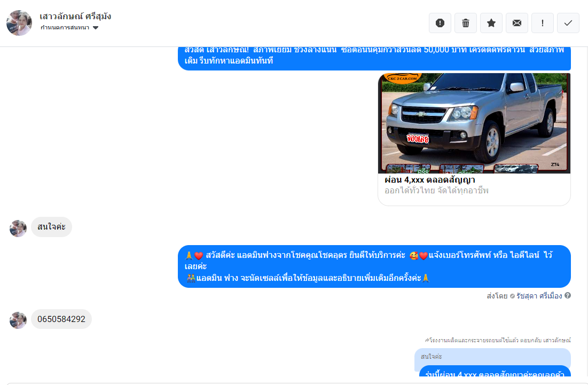Mark conversation done with checkmark icon

pyautogui.click(x=568, y=23)
